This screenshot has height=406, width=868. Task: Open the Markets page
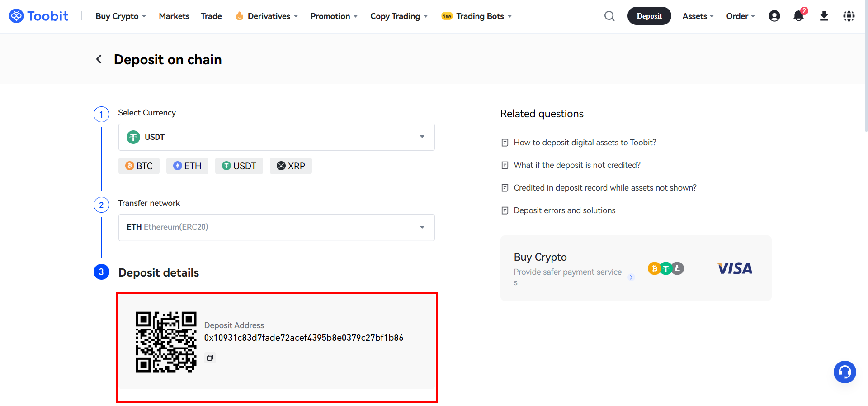[174, 16]
